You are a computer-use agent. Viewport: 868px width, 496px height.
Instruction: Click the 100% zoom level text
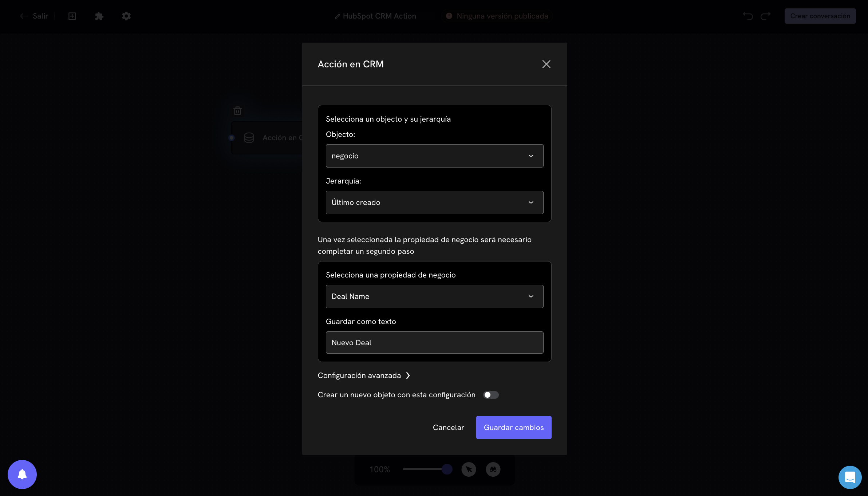(x=380, y=469)
